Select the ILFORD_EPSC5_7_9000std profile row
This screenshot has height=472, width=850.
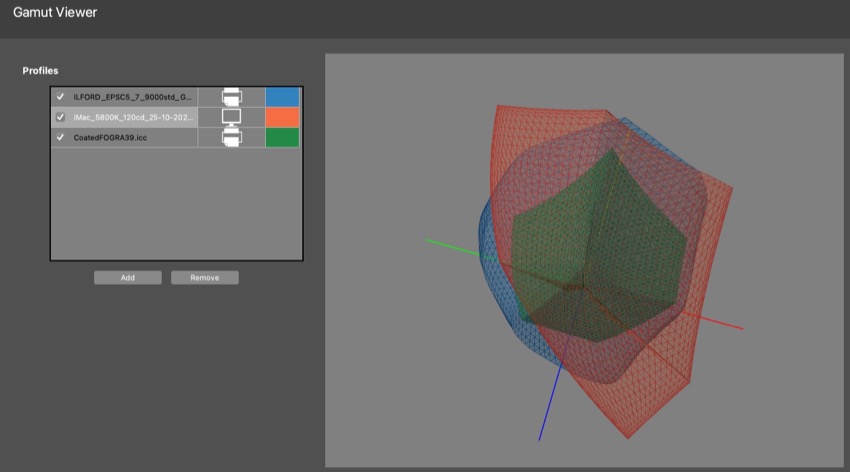point(131,97)
